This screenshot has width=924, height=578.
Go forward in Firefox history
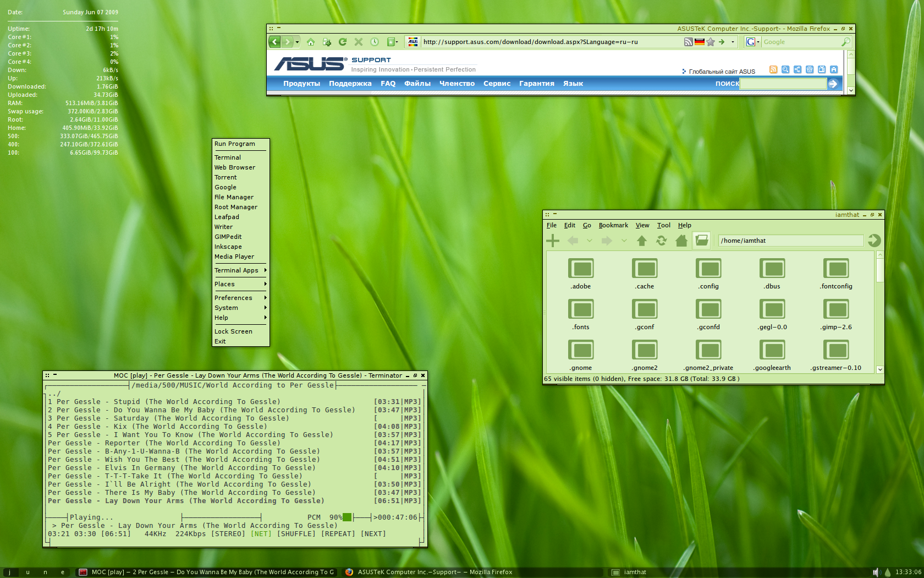click(287, 42)
